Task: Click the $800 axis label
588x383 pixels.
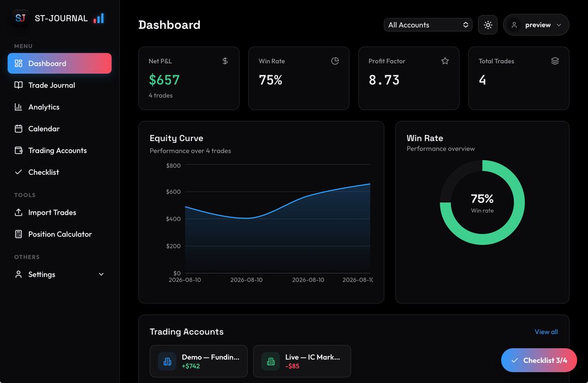Action: point(173,165)
